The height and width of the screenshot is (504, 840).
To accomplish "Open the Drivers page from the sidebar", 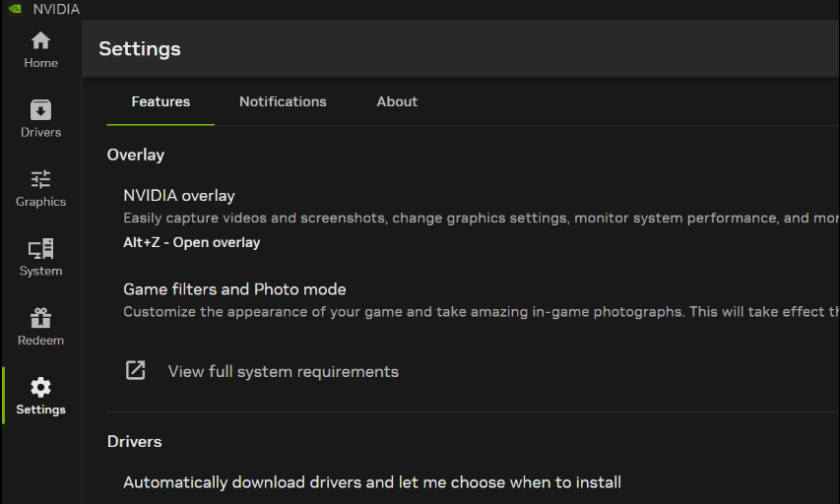I will pos(40,118).
